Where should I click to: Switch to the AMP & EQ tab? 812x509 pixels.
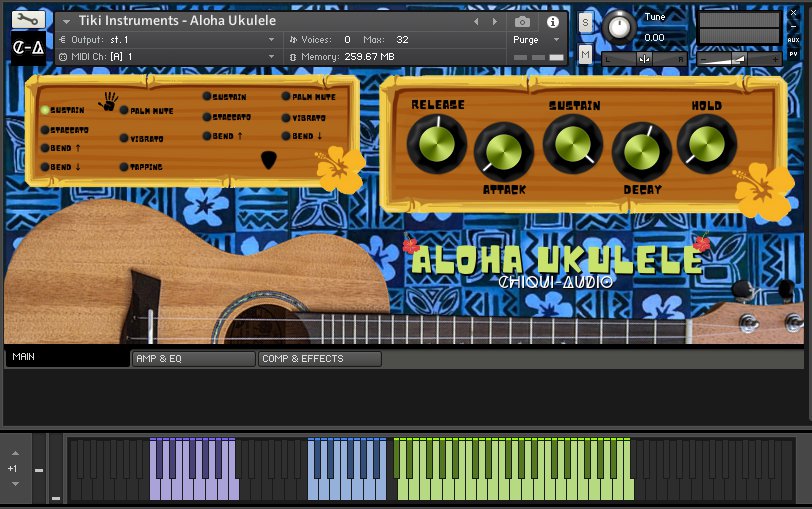[192, 358]
